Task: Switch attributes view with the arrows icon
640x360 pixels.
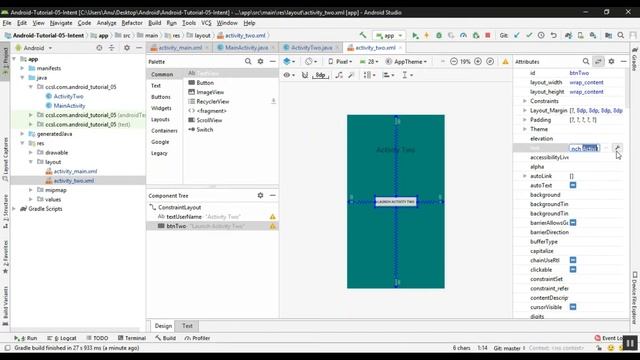Action: click(598, 62)
